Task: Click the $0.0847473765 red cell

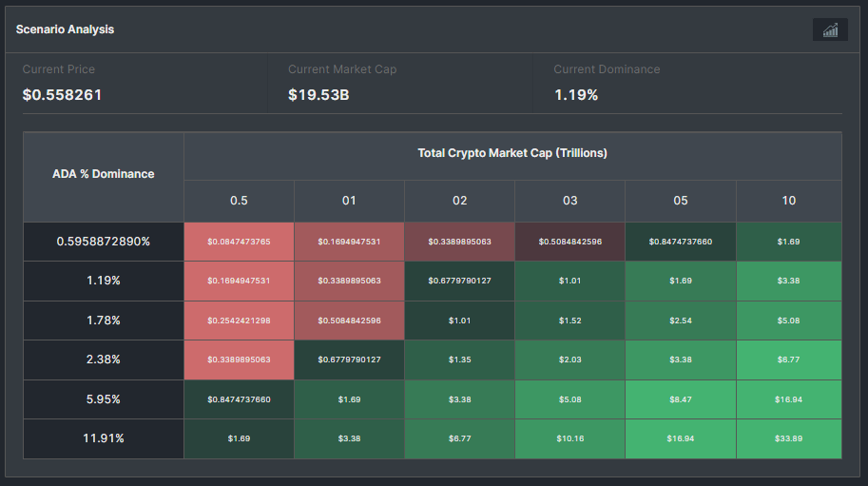Action: (239, 242)
